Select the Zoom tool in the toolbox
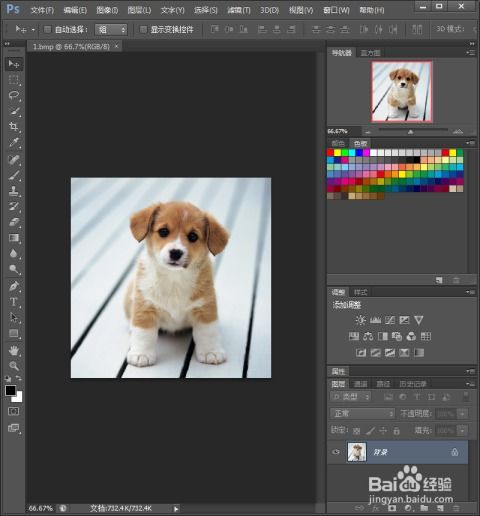The image size is (480, 516). [x=14, y=366]
